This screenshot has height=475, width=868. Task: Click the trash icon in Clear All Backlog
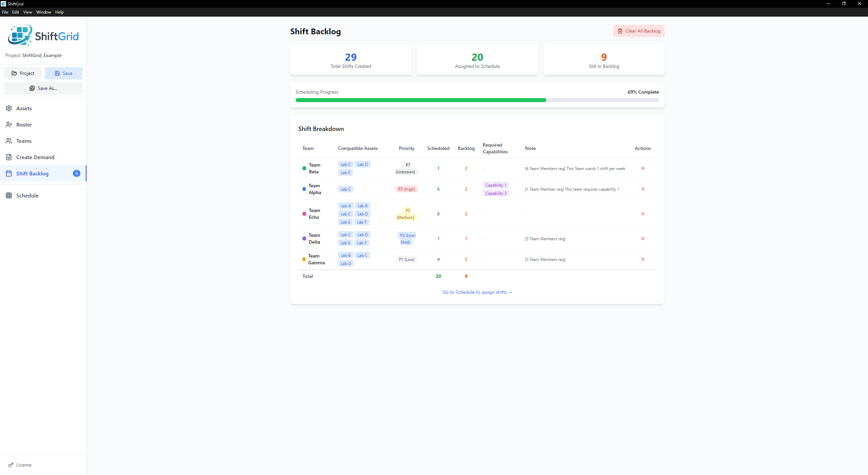coord(620,31)
